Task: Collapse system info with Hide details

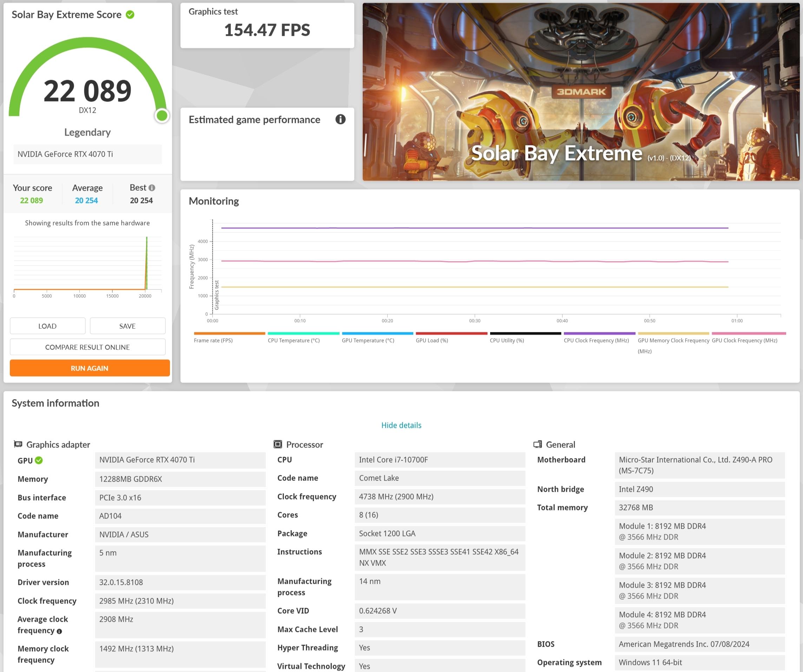Action: (x=401, y=425)
